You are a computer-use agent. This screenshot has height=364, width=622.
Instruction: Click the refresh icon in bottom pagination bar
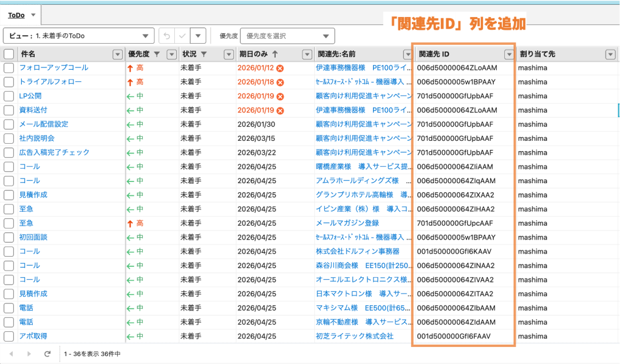click(47, 353)
